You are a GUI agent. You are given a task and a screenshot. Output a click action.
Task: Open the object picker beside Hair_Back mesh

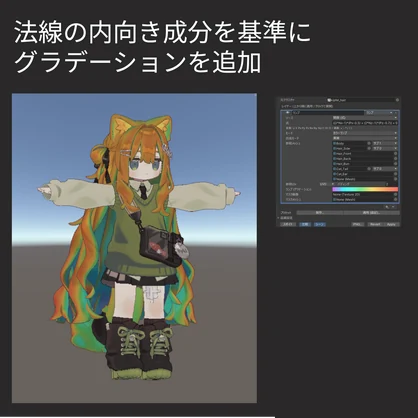tap(396, 158)
